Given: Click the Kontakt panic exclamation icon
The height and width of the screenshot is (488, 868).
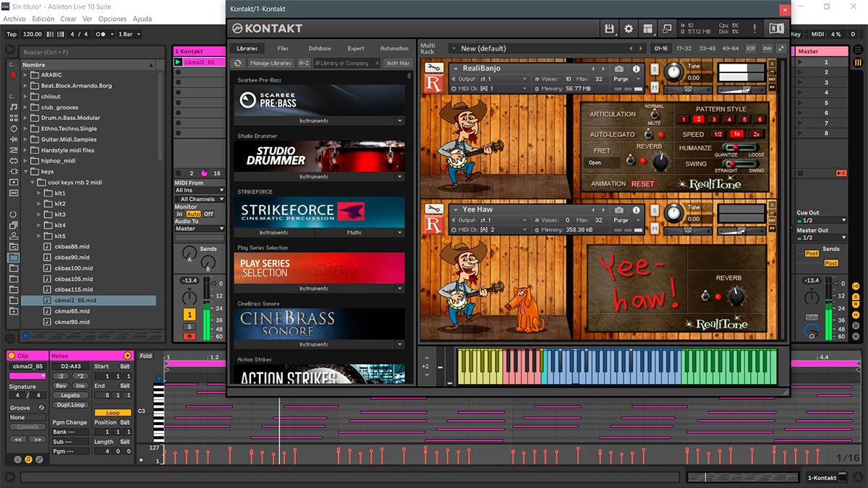Looking at the screenshot, I should (x=754, y=29).
